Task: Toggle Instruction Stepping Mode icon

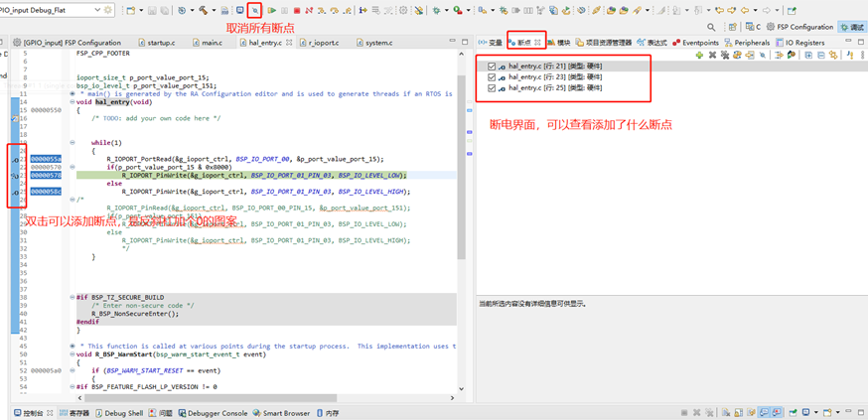Action: pos(362,10)
